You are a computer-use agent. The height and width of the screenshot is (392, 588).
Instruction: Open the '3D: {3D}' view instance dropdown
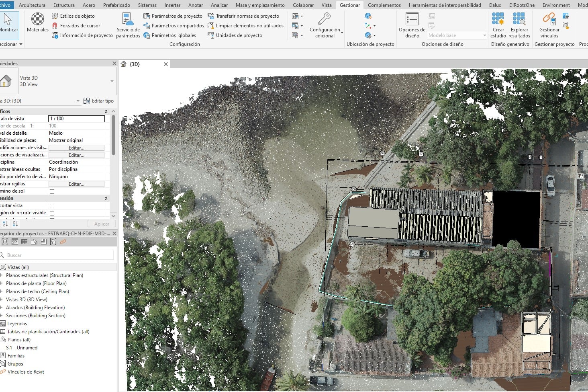pos(78,101)
